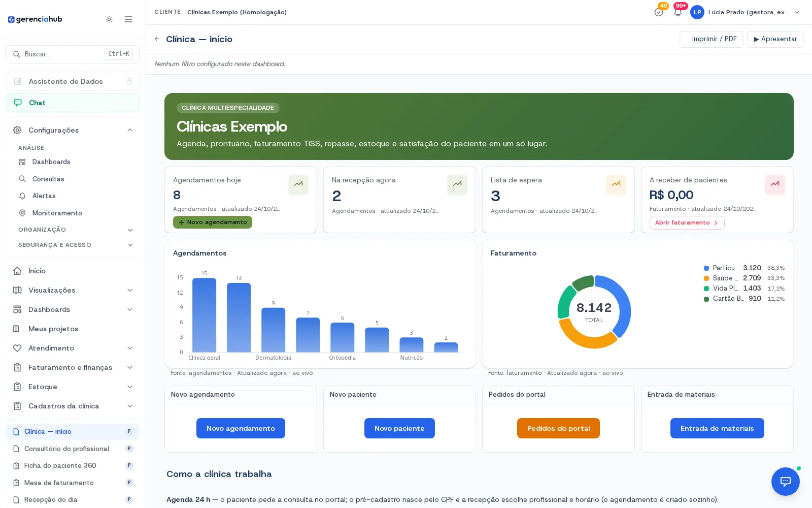Open Assistente de Dados locked item

tap(73, 81)
